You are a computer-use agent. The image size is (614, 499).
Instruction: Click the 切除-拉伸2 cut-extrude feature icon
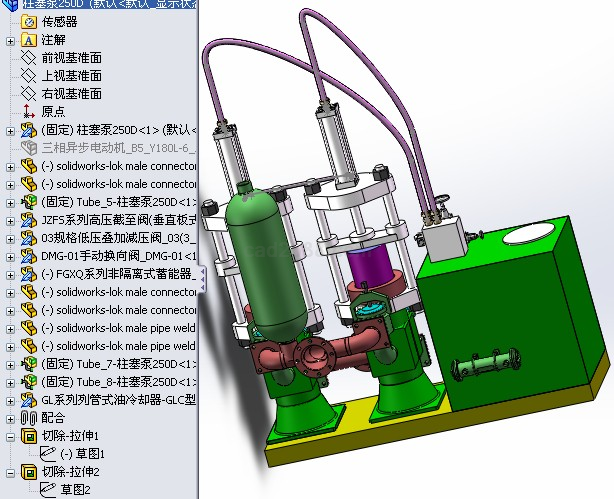pyautogui.click(x=28, y=471)
